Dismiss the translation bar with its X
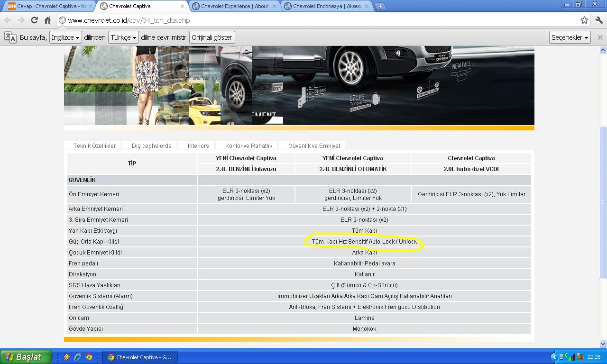 [x=600, y=37]
